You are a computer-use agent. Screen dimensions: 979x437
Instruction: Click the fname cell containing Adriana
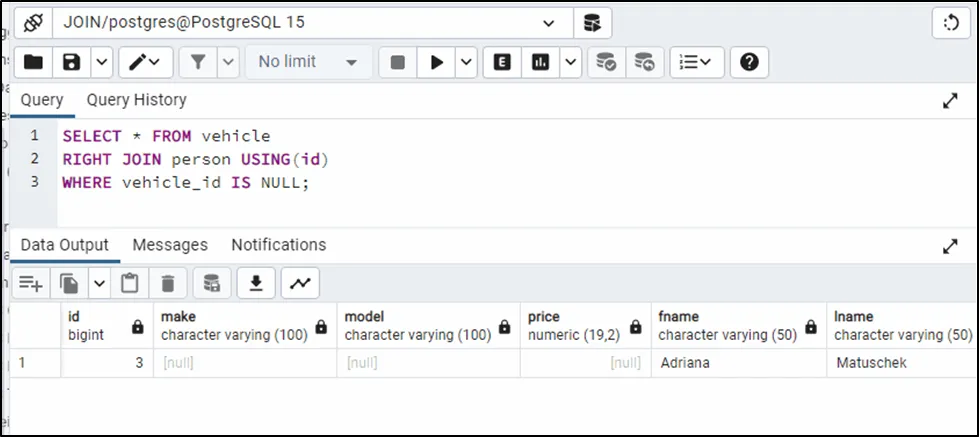pos(737,363)
